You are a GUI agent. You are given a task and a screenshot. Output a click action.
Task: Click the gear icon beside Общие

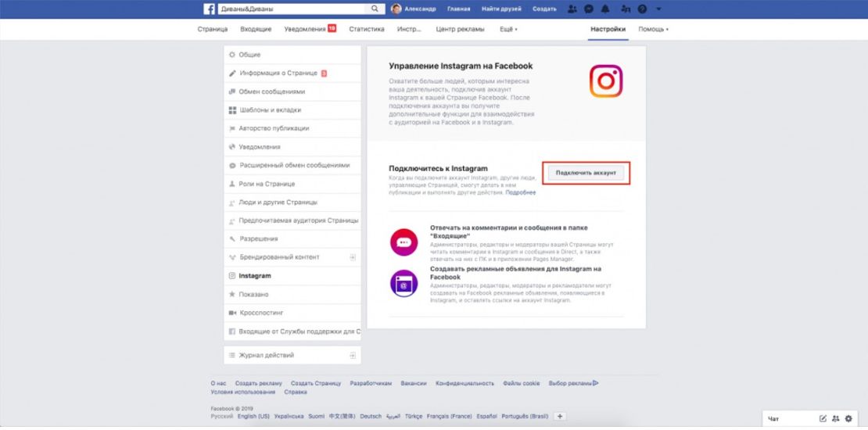click(x=232, y=55)
